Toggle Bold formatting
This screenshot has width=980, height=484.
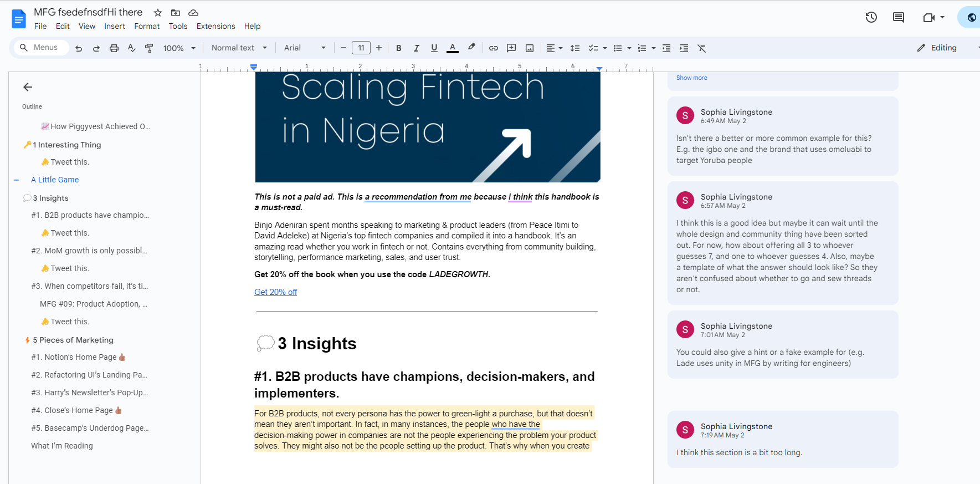tap(398, 48)
